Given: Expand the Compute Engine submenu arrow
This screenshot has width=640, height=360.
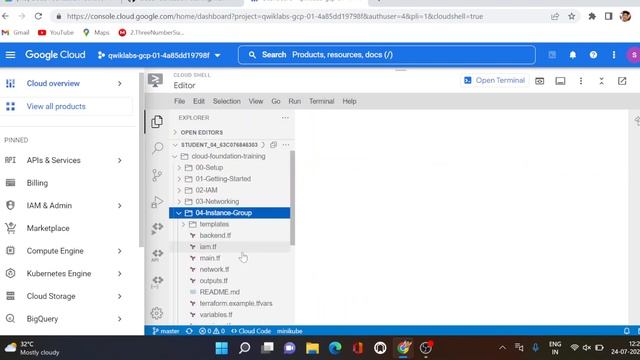Looking at the screenshot, I should [120, 251].
